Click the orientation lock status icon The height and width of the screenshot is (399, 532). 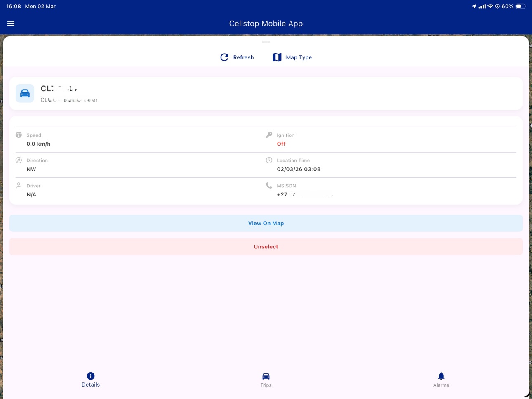(x=497, y=6)
